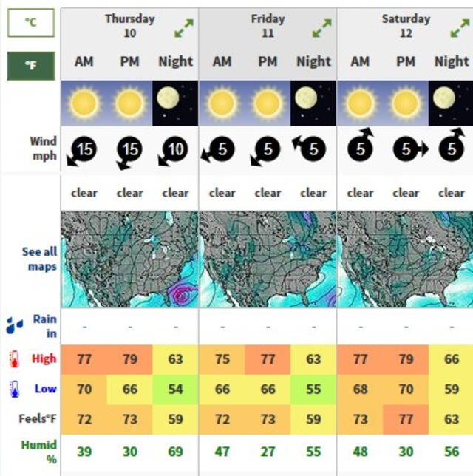Viewport: 473px width, 476px height.
Task: Click Saturday PM sun icon
Action: tap(406, 103)
